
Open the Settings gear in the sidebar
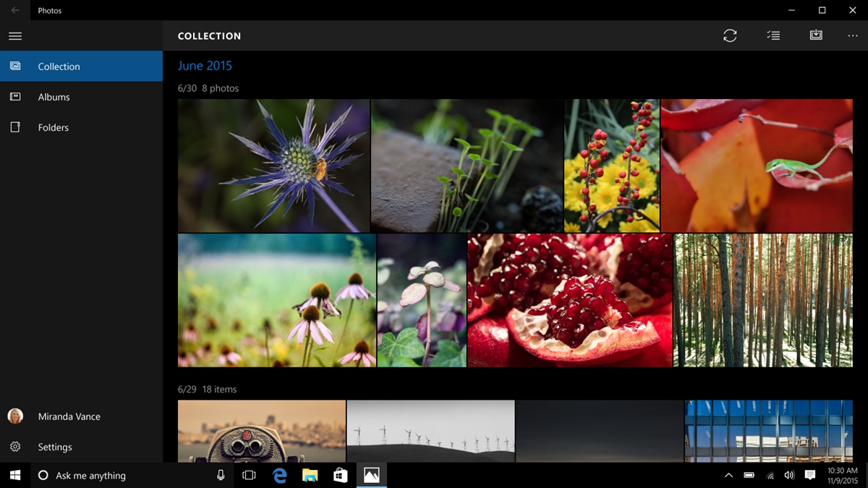point(14,447)
